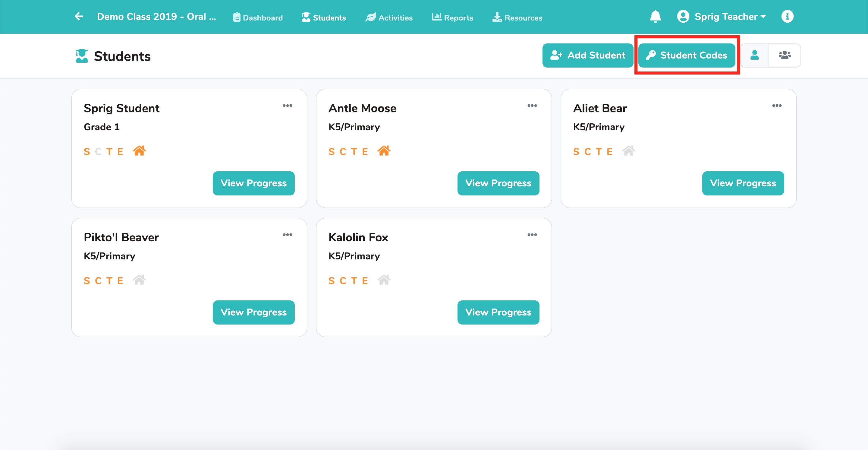Viewport: 868px width, 450px height.
Task: Open Resources tab
Action: tap(517, 17)
